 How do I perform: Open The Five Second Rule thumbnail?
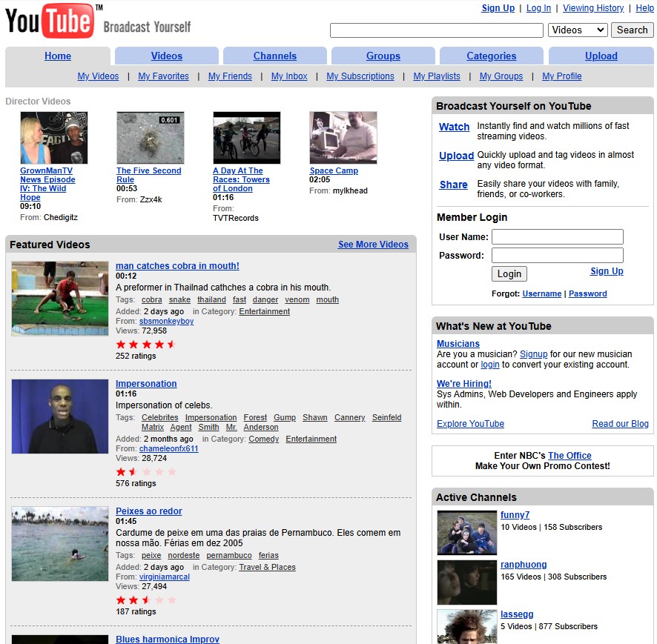[x=151, y=137]
